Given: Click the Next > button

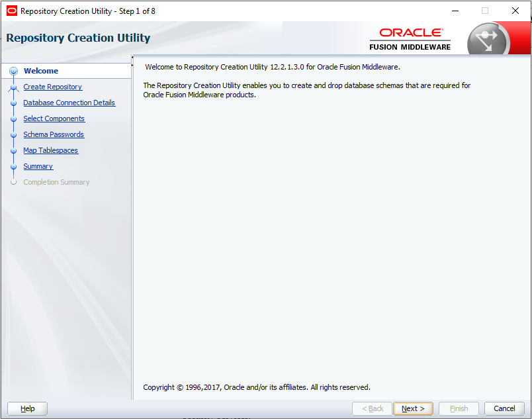Looking at the screenshot, I should [413, 408].
